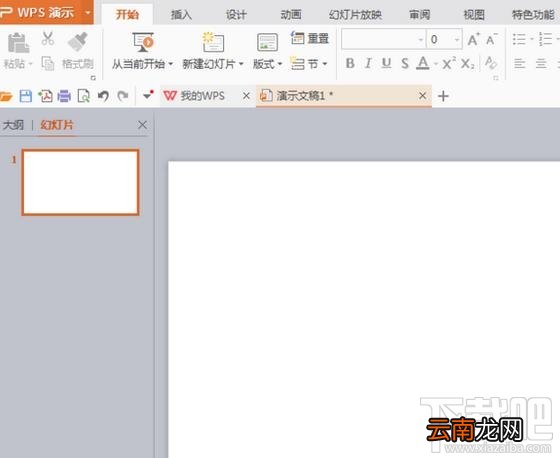
Task: Click the Export to PDF icon
Action: coord(45,96)
